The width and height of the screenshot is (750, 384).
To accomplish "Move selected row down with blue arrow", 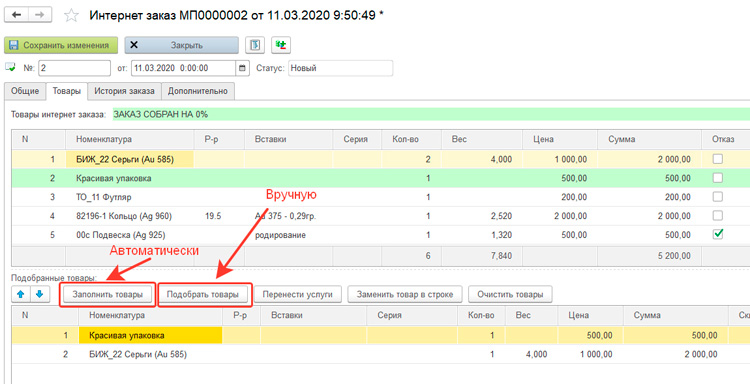I will pyautogui.click(x=39, y=295).
